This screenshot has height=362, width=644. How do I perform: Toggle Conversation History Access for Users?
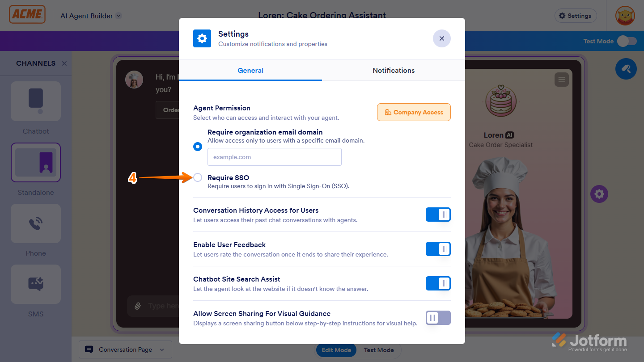[438, 215]
